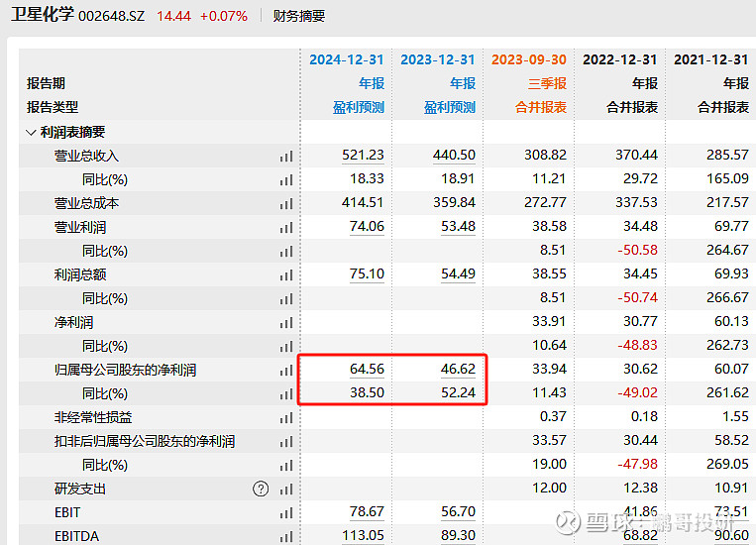Select the 营业总成本 row label
This screenshot has height=545, width=756.
pos(86,203)
